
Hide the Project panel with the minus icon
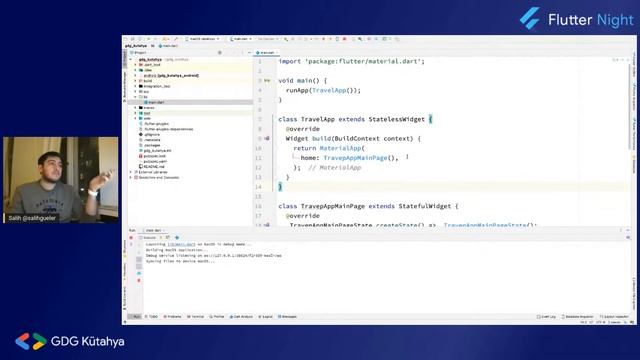[x=249, y=53]
